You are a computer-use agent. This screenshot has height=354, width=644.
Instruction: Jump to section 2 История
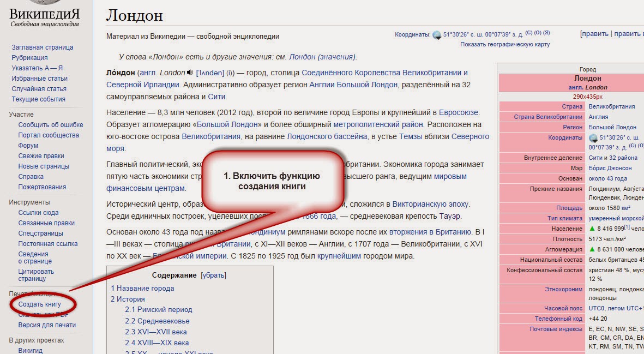click(127, 299)
